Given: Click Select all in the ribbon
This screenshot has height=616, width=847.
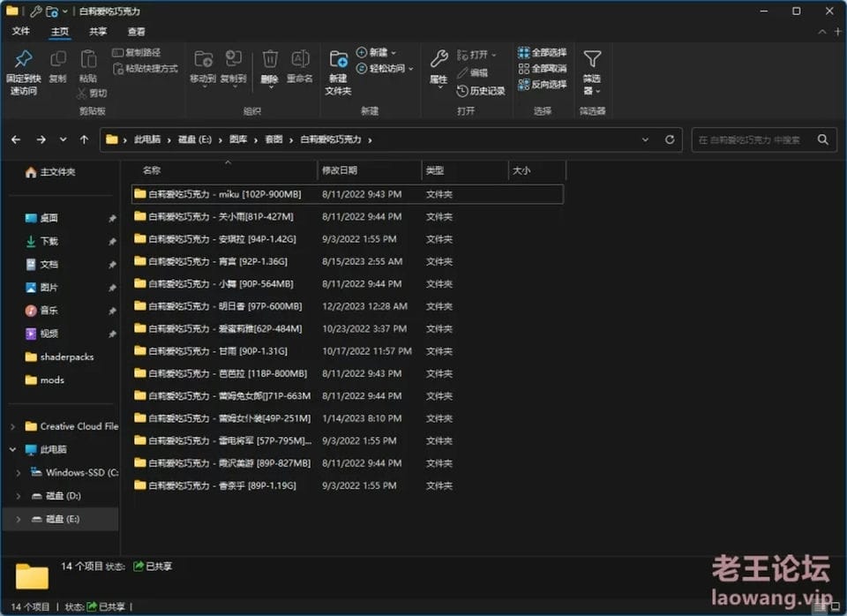Looking at the screenshot, I should [x=543, y=52].
